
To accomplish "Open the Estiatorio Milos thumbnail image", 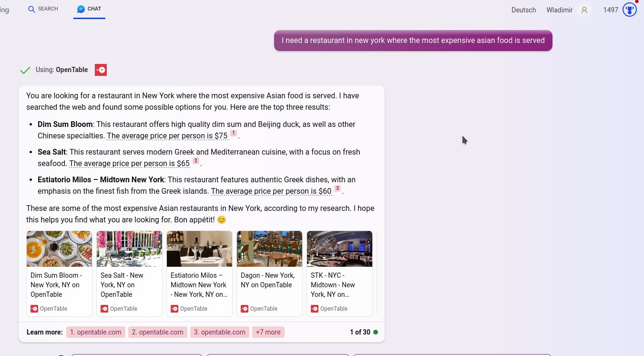I will point(199,249).
